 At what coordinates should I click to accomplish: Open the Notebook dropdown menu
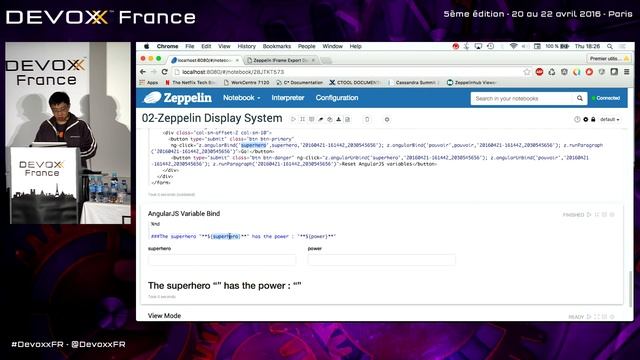pyautogui.click(x=241, y=98)
